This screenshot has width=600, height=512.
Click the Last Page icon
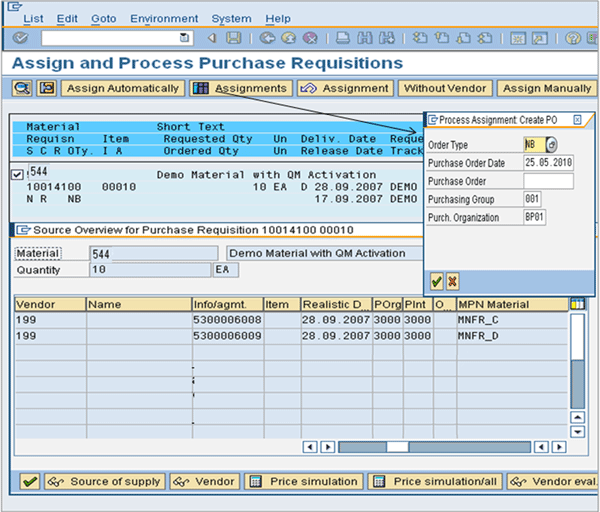(485, 38)
